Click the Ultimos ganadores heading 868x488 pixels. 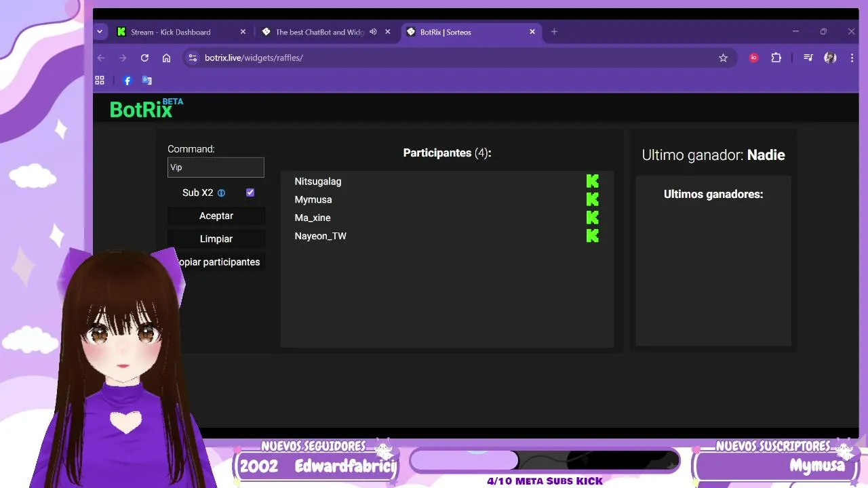[713, 195]
